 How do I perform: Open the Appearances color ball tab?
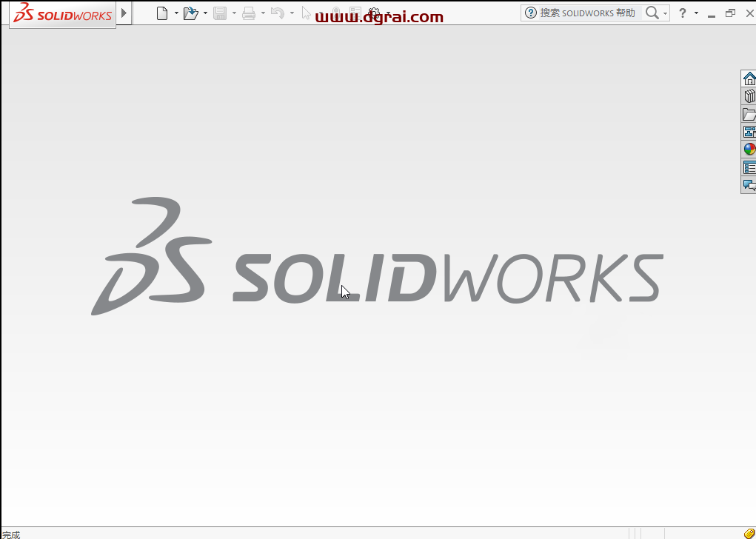point(749,150)
